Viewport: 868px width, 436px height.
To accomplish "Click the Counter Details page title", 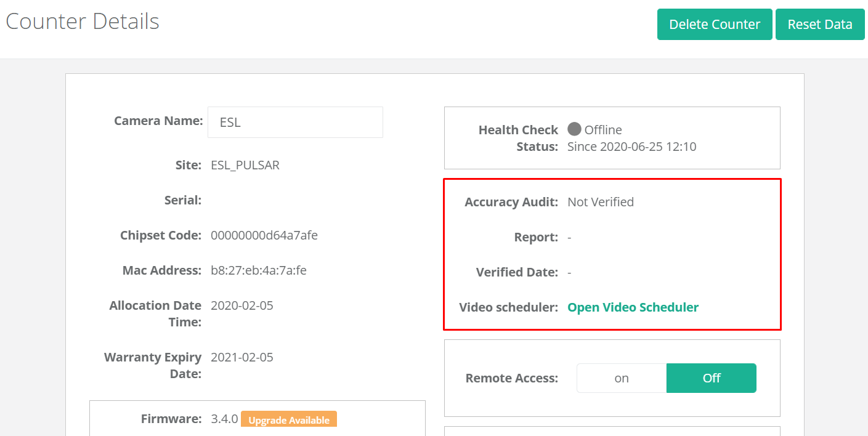I will tap(82, 22).
